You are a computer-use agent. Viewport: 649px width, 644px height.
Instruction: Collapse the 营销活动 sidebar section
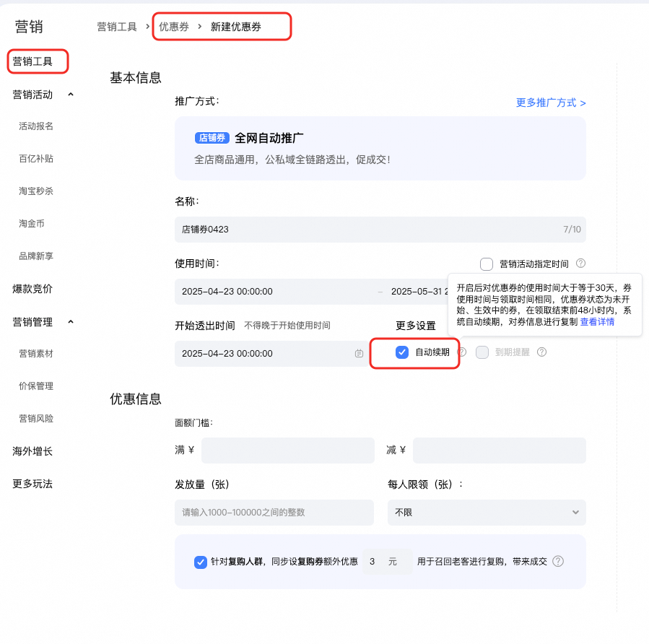point(71,95)
